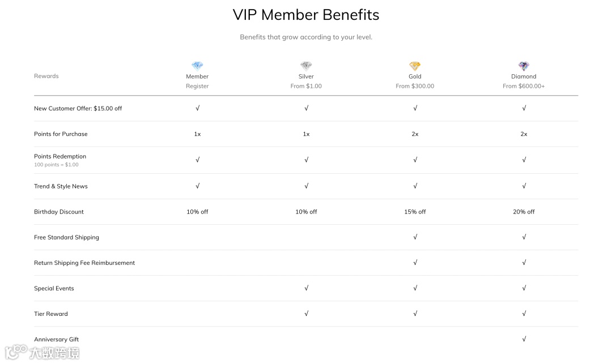Click the Member "Register" text
The height and width of the screenshot is (364, 612).
click(197, 86)
